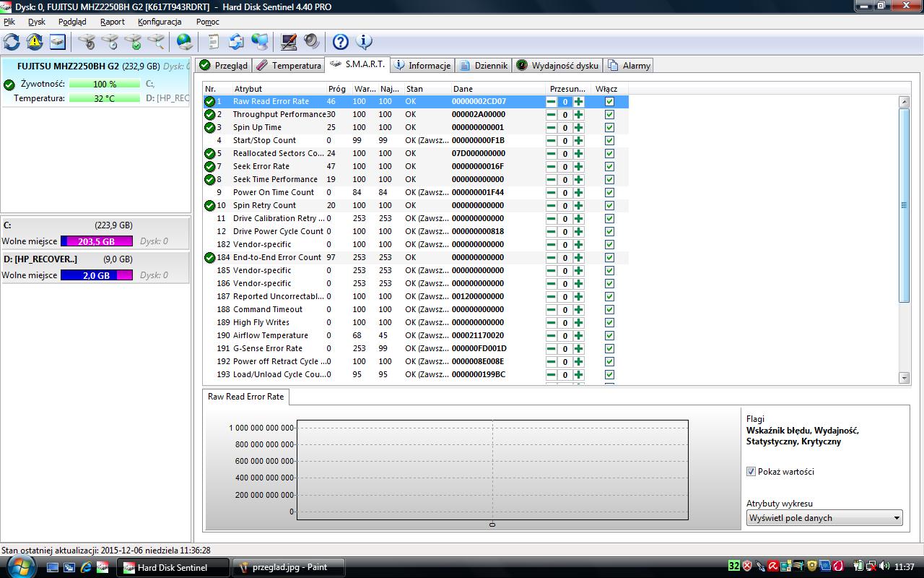Click the green health check icon beside Żywotność

(9, 85)
